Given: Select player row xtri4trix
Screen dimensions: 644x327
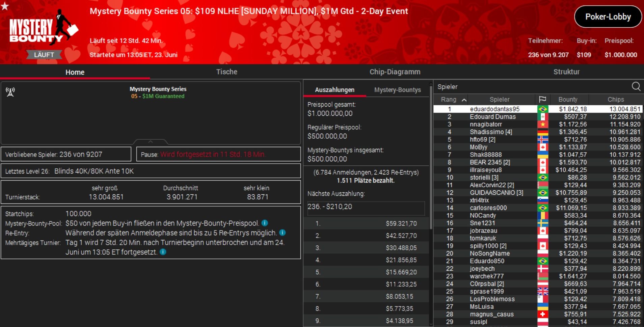Looking at the screenshot, I should 538,200.
